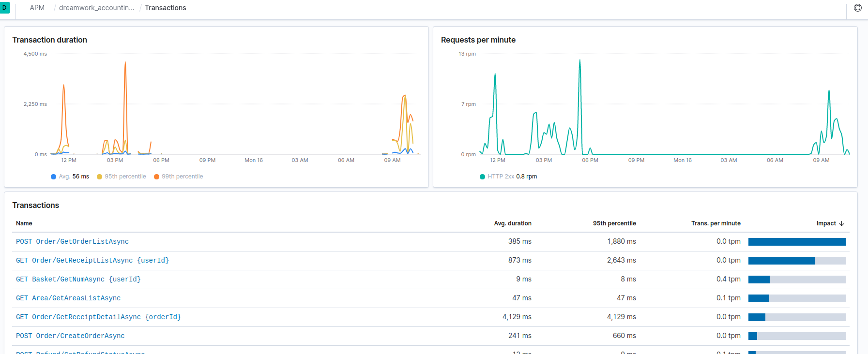Open POST Order/GetOrderListAsync transaction
The width and height of the screenshot is (868, 354).
72,241
